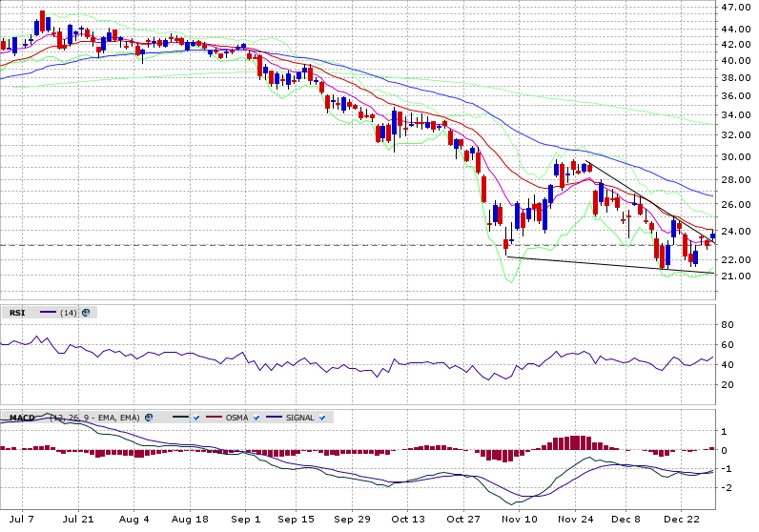The width and height of the screenshot is (759, 532).
Task: Toggle the SIGNAL line checkbox
Action: (323, 418)
